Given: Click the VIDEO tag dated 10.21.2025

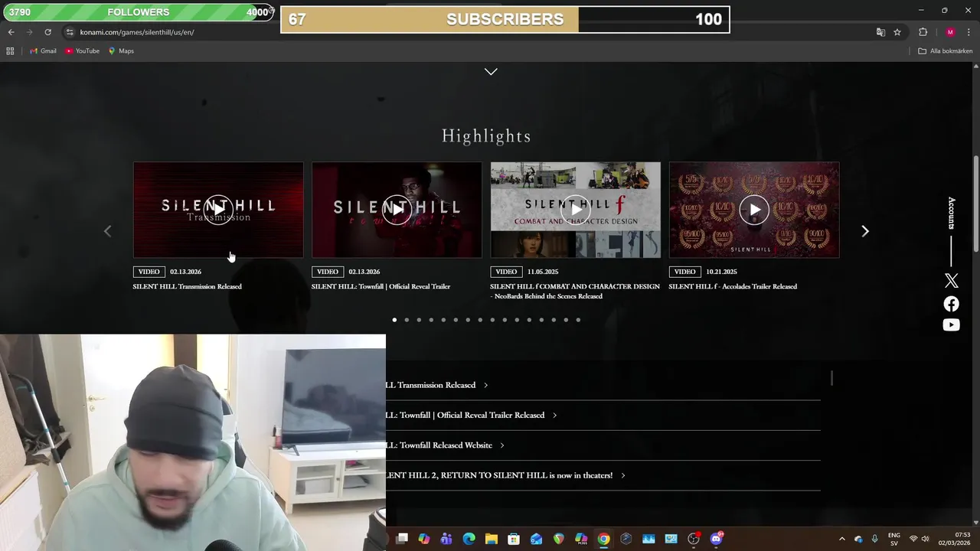Looking at the screenshot, I should pyautogui.click(x=684, y=272).
